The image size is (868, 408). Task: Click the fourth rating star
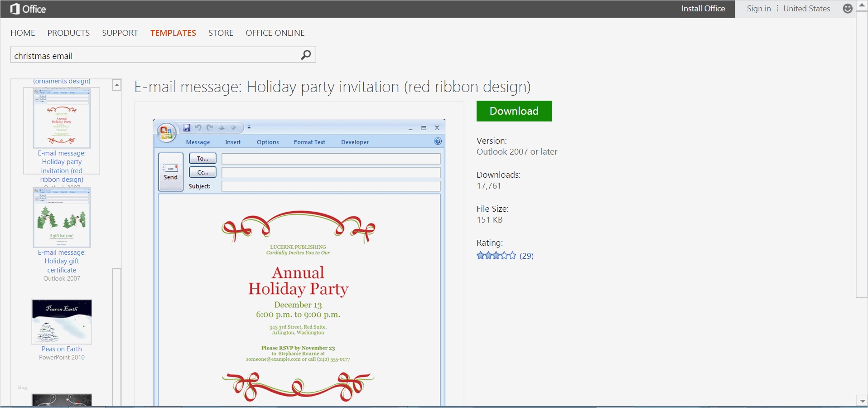point(504,256)
